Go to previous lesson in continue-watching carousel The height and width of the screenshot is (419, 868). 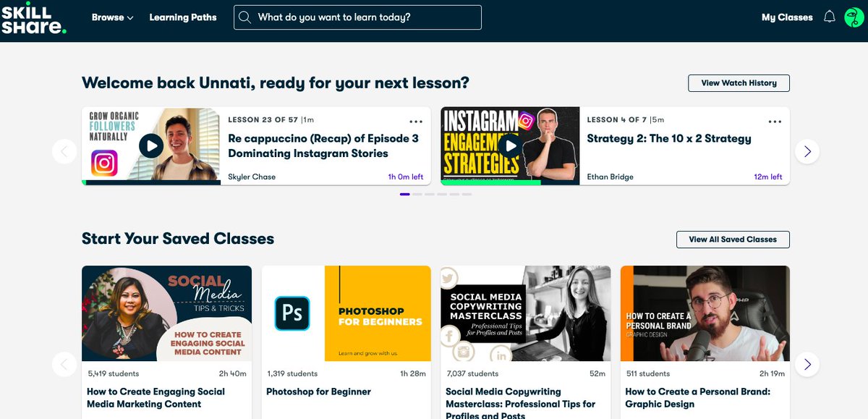[64, 151]
